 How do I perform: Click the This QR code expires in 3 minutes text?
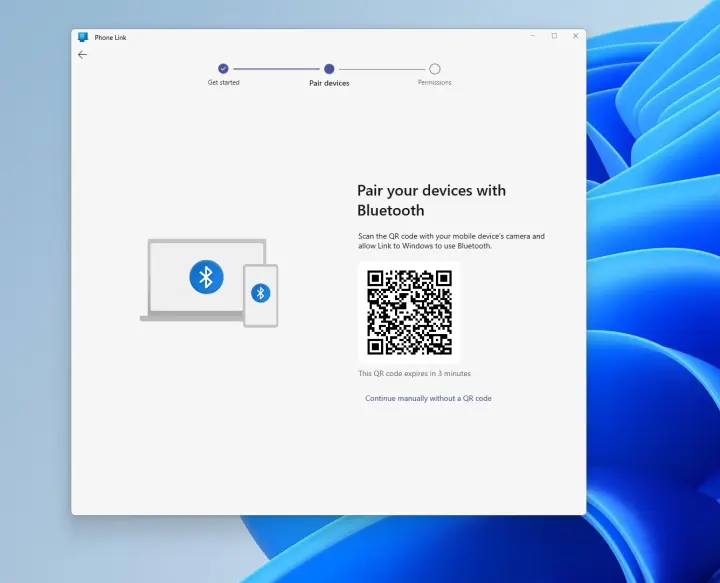coord(414,374)
